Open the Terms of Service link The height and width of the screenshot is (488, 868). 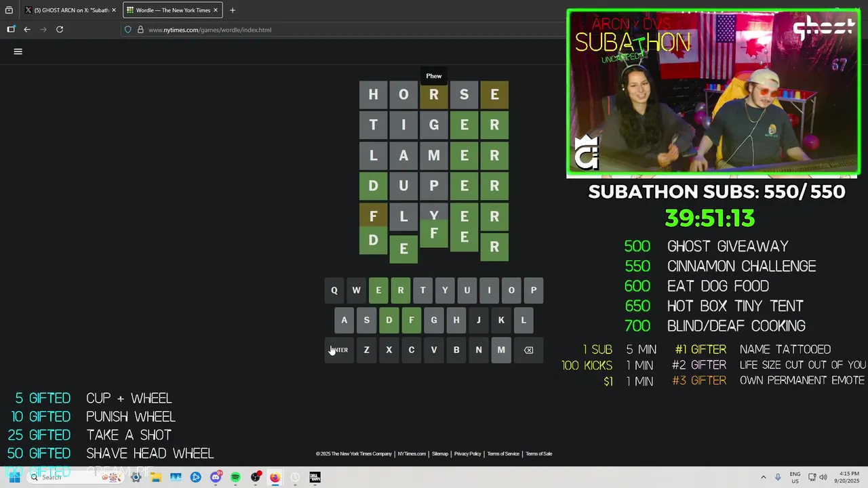(x=503, y=454)
